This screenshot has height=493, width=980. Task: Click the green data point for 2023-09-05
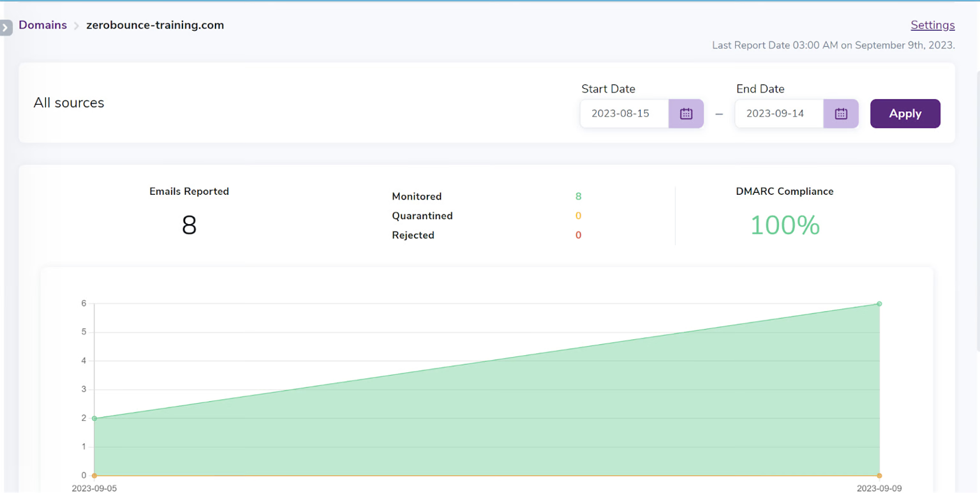coord(94,418)
